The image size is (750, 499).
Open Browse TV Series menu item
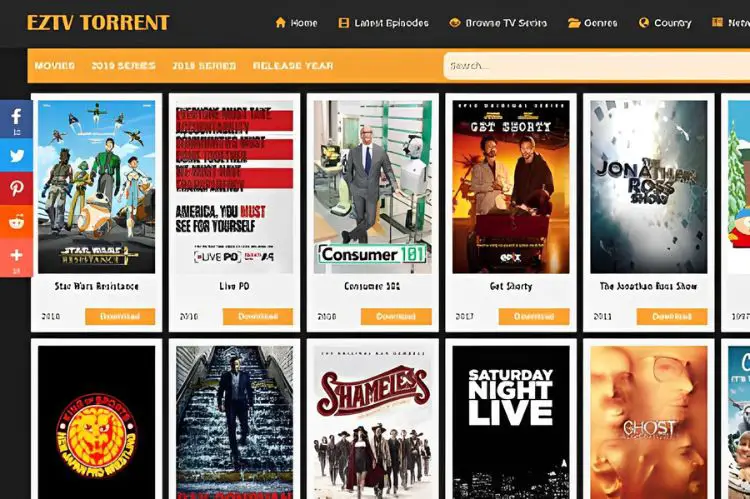(x=506, y=23)
